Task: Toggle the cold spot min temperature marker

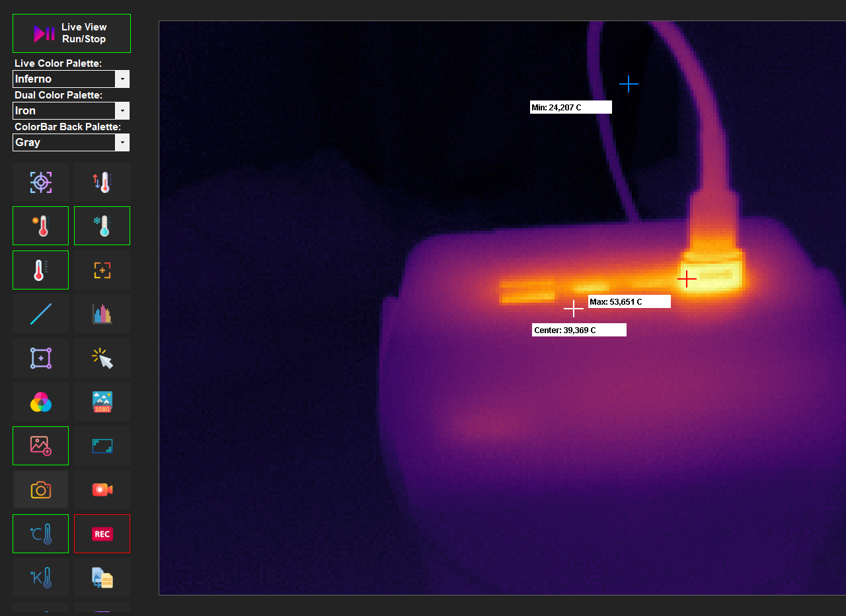Action: click(x=102, y=226)
